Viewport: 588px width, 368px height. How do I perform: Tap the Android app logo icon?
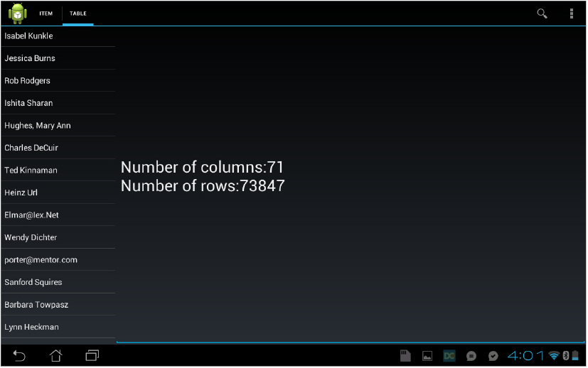[18, 13]
